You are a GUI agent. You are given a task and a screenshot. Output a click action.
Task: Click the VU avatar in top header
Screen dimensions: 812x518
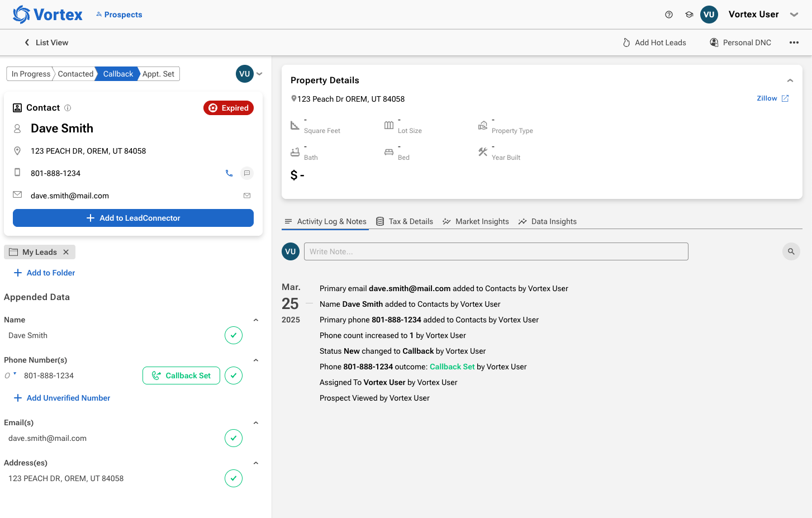click(x=709, y=15)
